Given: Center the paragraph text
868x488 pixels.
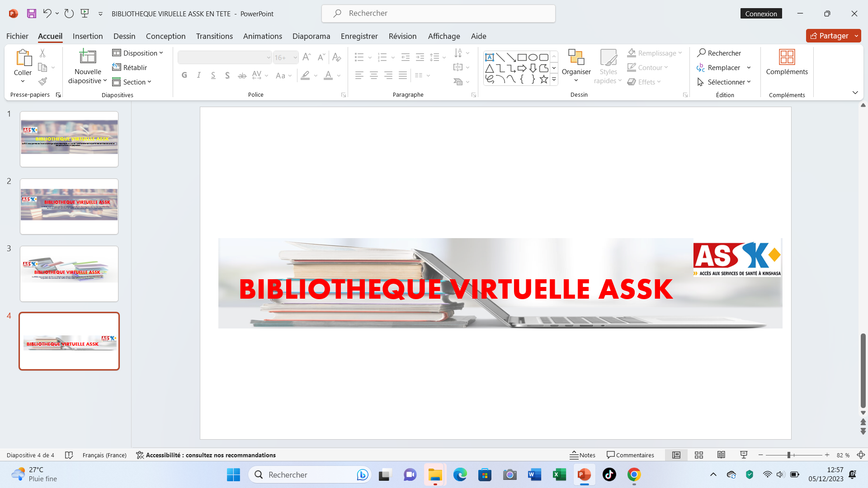Looking at the screenshot, I should click(x=374, y=75).
